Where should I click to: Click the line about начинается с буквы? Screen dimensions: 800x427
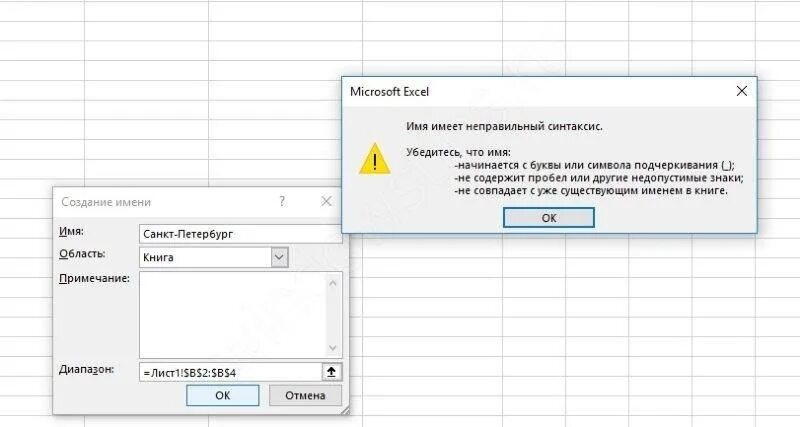(x=594, y=165)
